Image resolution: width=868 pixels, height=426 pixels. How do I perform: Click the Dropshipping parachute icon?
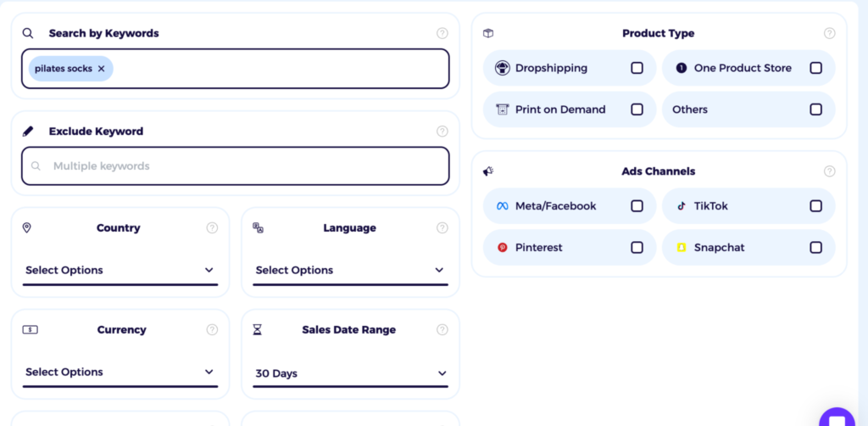click(502, 68)
